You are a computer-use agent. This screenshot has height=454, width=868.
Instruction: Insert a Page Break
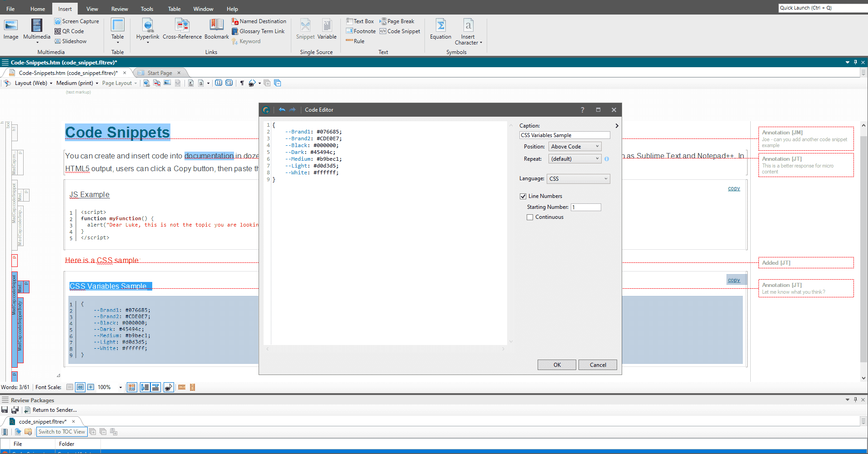pyautogui.click(x=397, y=21)
